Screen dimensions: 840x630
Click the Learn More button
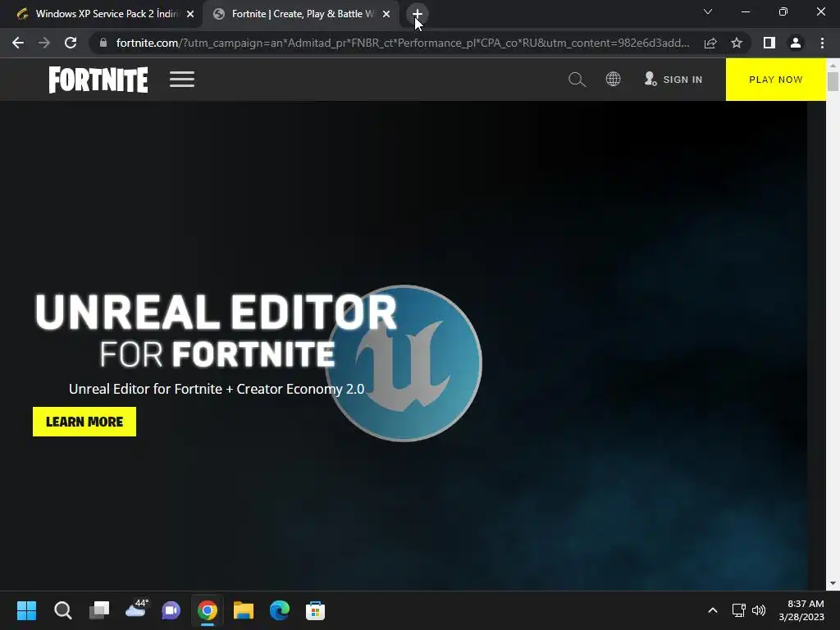point(84,422)
